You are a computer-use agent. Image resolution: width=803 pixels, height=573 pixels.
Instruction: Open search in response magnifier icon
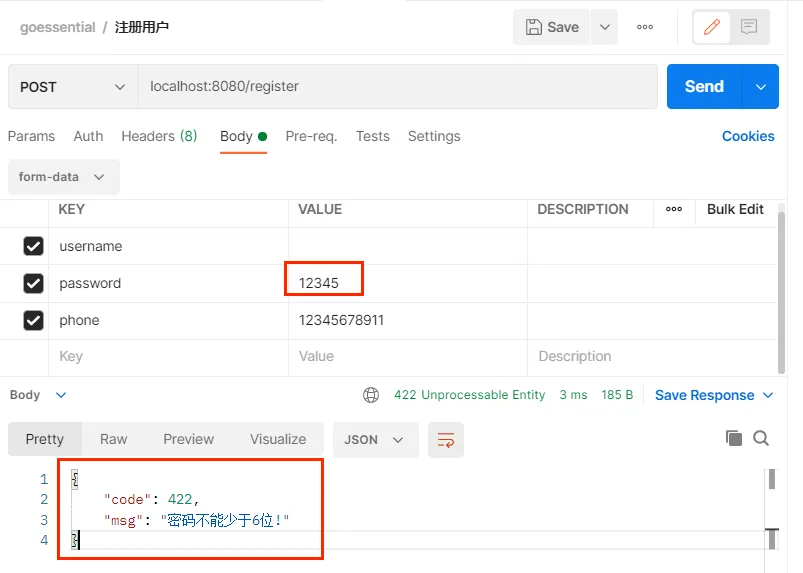click(x=761, y=438)
